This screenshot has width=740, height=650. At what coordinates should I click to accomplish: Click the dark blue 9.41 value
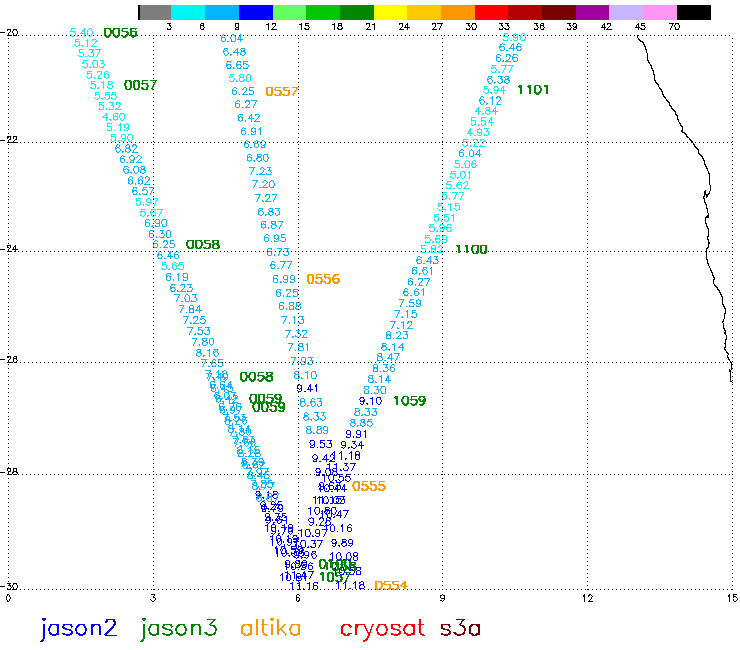tap(307, 388)
